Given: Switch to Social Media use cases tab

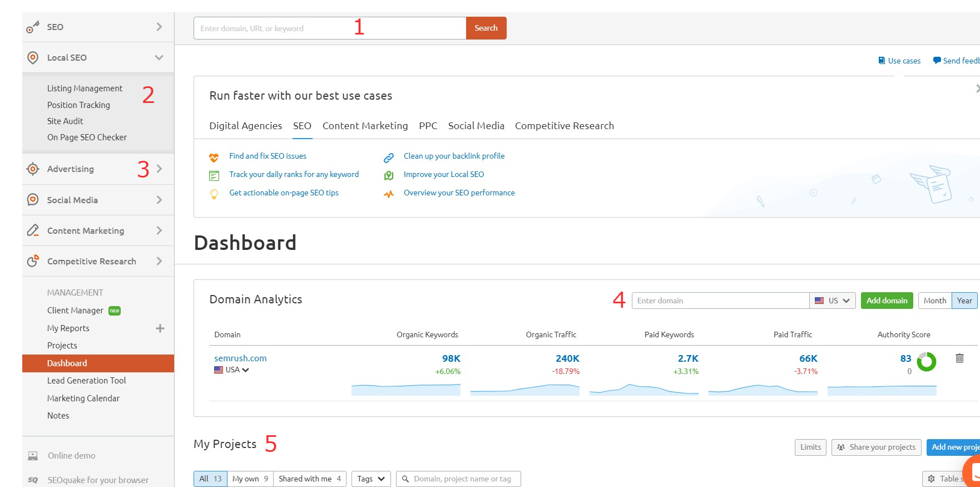Looking at the screenshot, I should [476, 126].
